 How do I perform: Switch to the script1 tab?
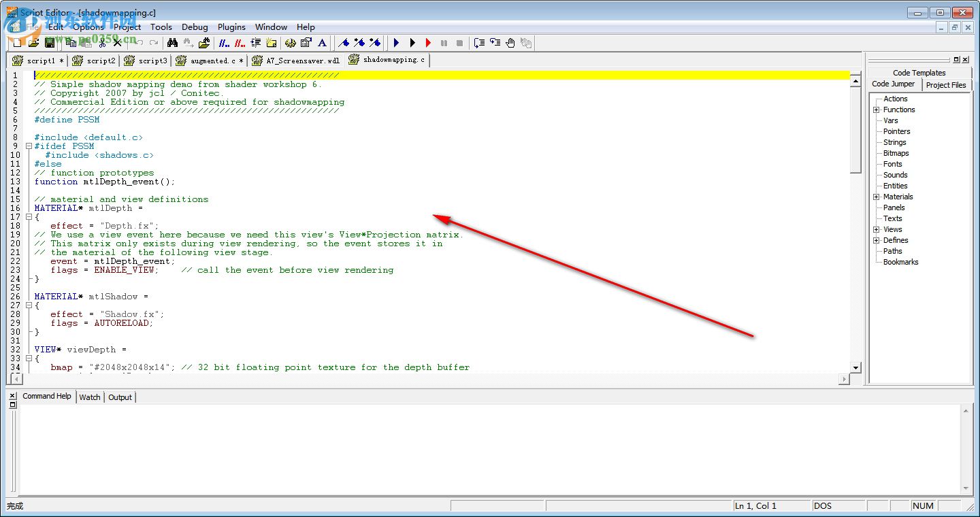click(x=37, y=61)
